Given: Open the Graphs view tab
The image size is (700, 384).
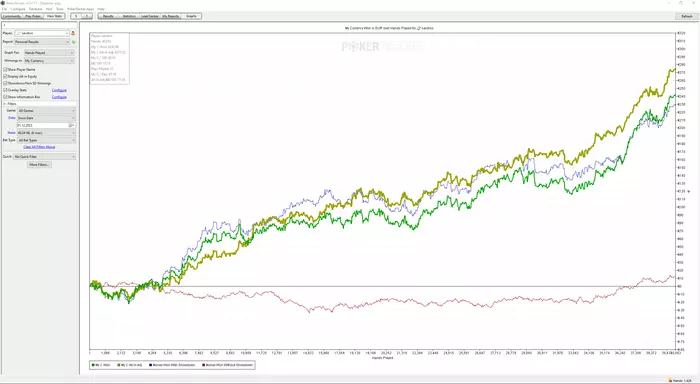Looking at the screenshot, I should coord(191,16).
